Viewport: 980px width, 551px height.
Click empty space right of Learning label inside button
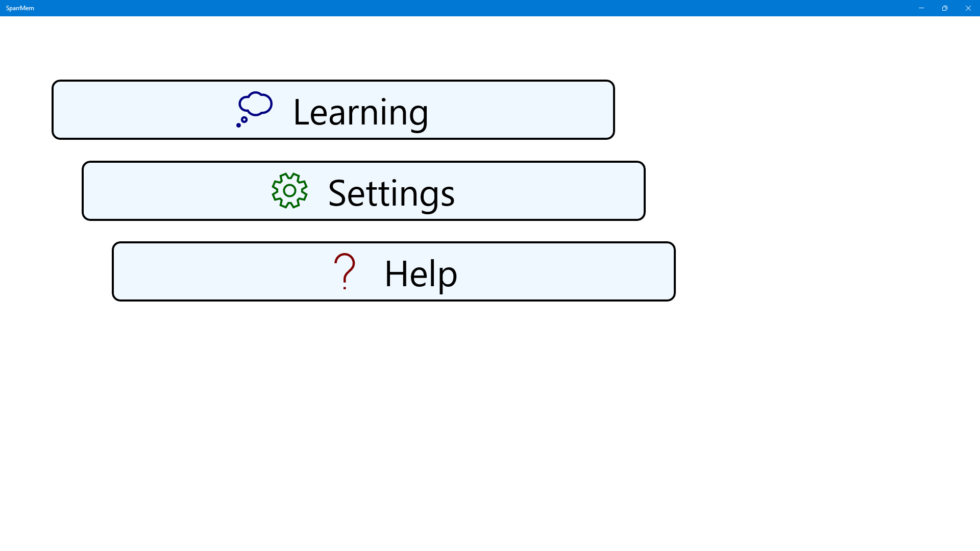tap(521, 110)
